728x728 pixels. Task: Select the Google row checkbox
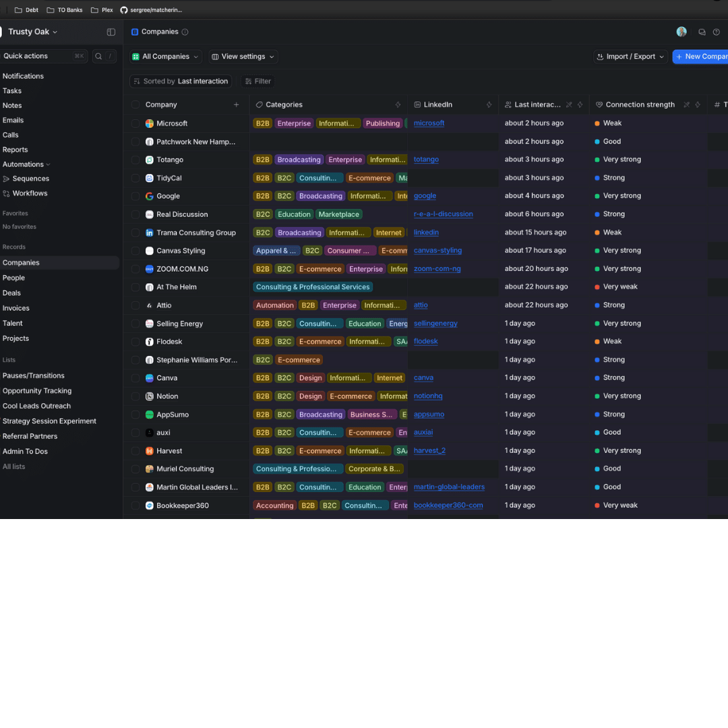(x=135, y=196)
